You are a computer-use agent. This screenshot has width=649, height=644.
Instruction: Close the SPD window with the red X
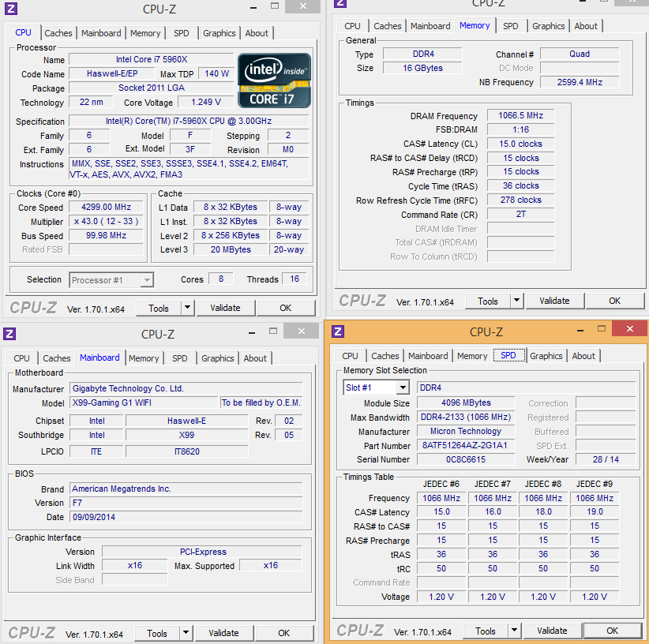click(x=629, y=329)
